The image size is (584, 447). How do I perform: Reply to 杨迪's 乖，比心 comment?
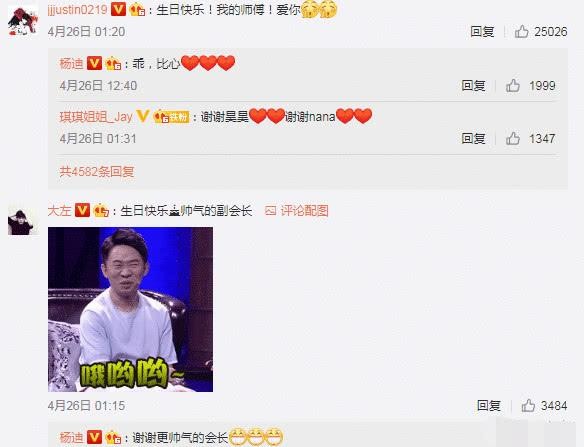[x=473, y=86]
